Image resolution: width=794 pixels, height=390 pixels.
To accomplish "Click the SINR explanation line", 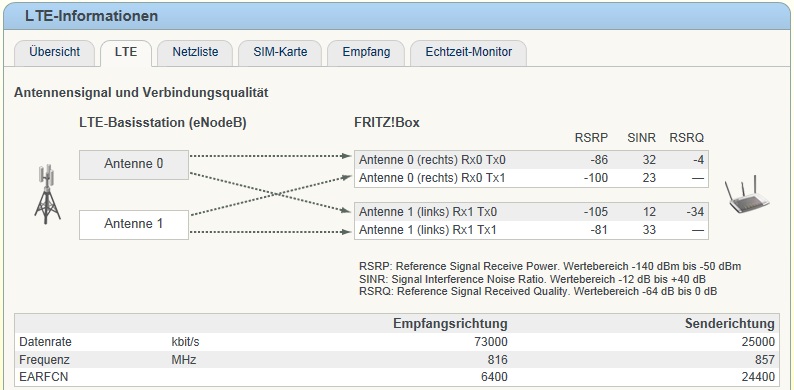I will pos(532,279).
